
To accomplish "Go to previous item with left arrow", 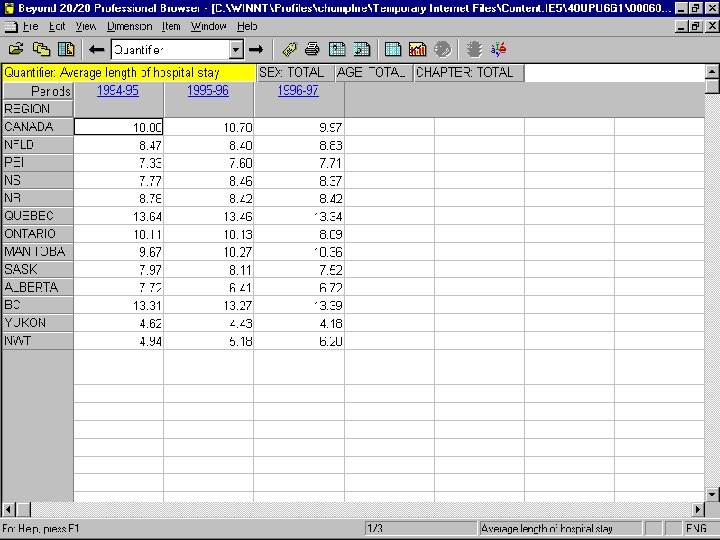I will tap(96, 49).
